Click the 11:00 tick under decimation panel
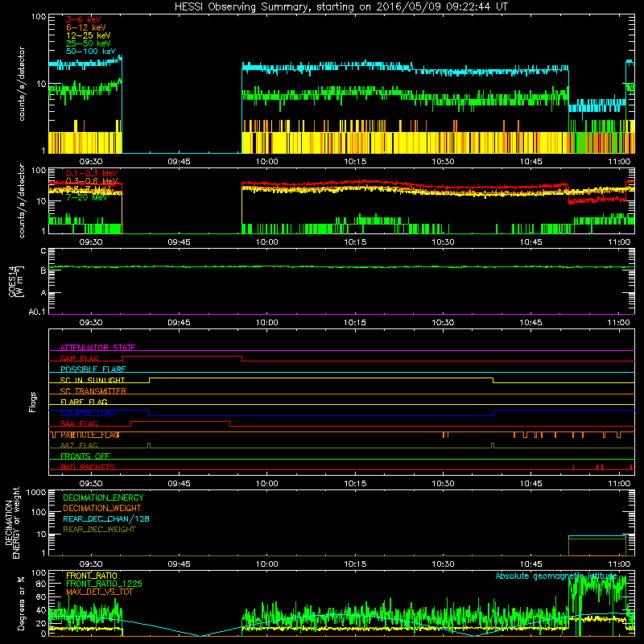The width and height of the screenshot is (644, 644). (x=619, y=564)
